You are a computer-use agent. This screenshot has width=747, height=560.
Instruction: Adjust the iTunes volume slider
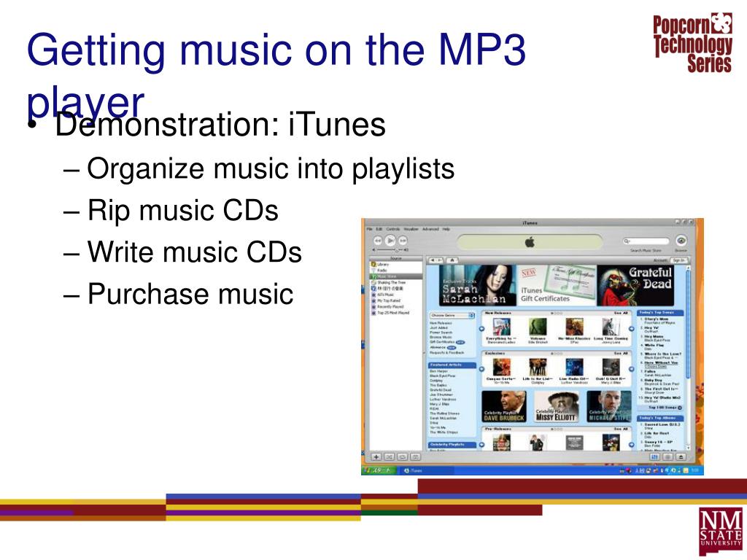391,249
